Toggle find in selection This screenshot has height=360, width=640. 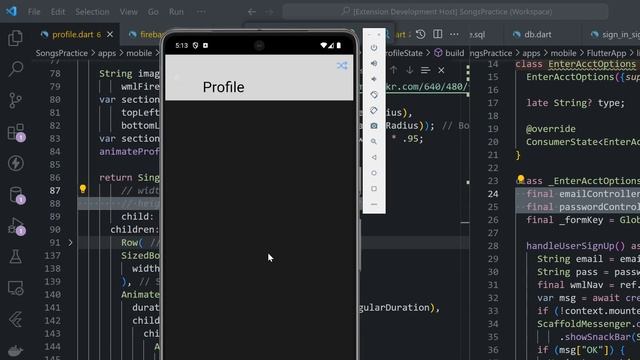pos(425,70)
